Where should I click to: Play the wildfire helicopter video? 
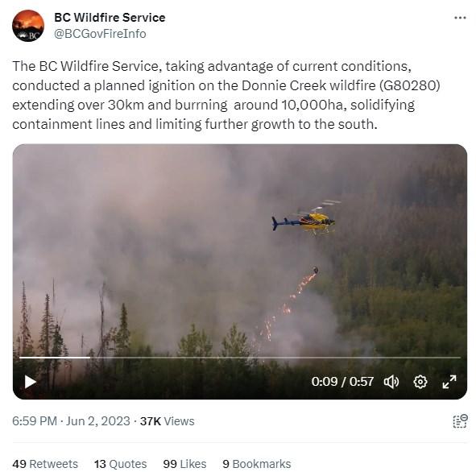[x=31, y=382]
